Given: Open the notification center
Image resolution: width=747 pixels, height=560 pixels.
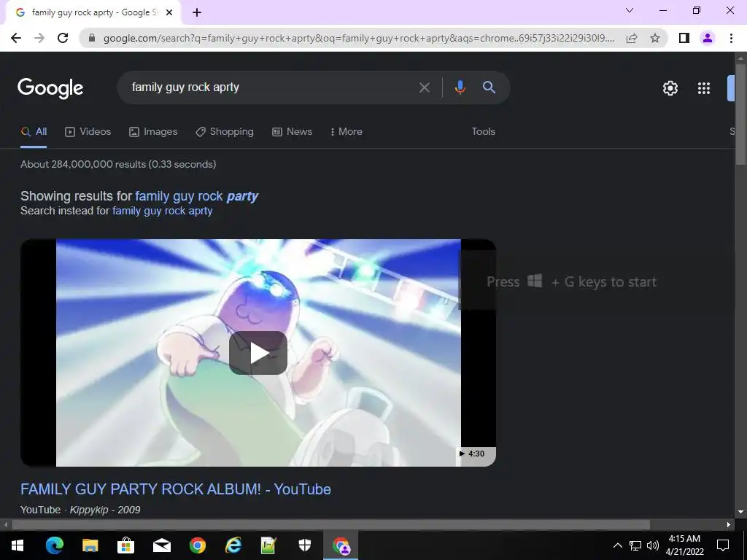Looking at the screenshot, I should coord(723,545).
